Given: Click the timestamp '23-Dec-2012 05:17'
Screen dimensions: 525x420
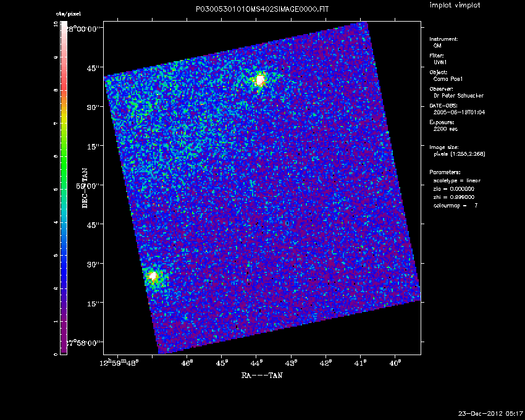Looking at the screenshot, I should tap(490, 413).
